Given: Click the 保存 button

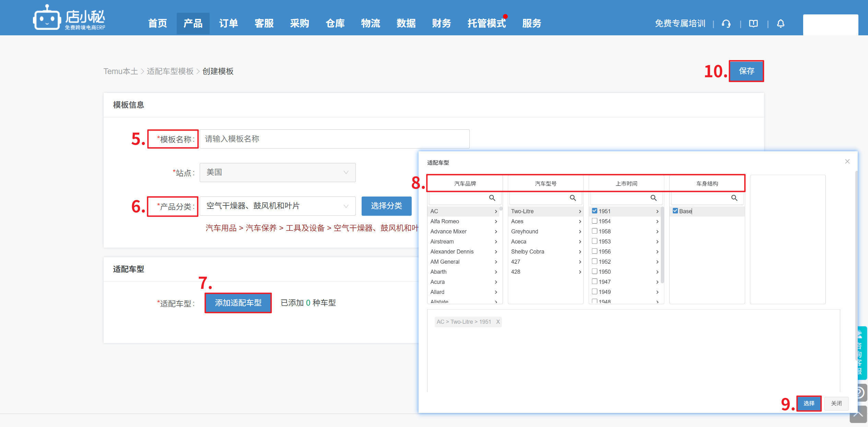Looking at the screenshot, I should pos(746,71).
